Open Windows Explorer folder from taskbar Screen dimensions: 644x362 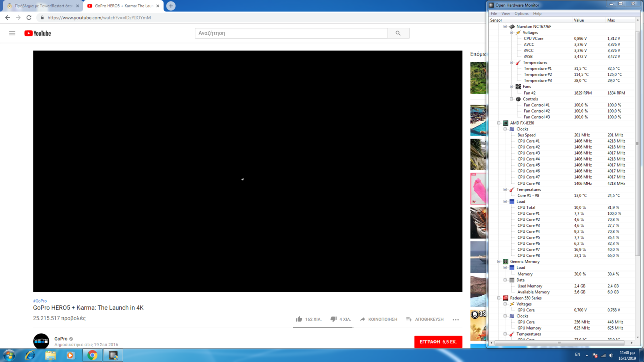pyautogui.click(x=50, y=355)
